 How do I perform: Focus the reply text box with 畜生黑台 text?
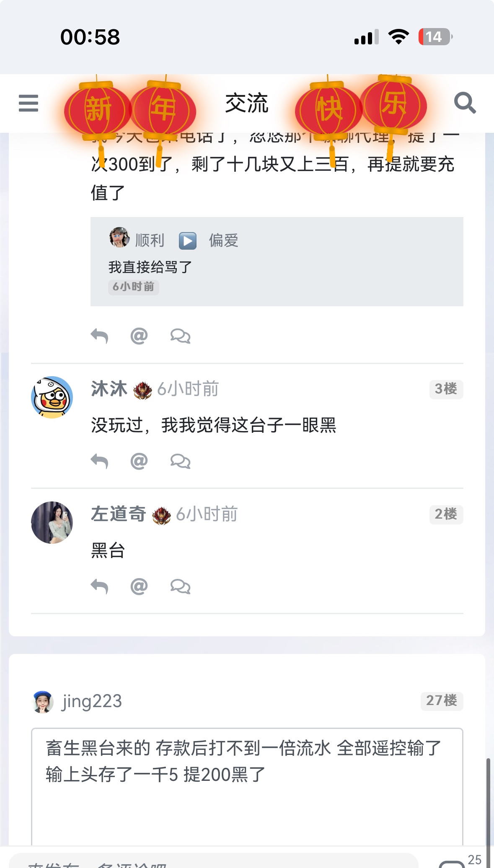(247, 783)
